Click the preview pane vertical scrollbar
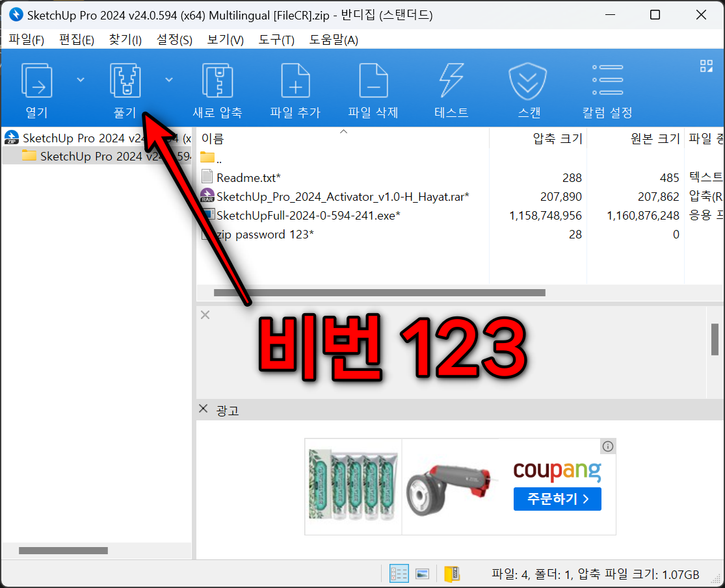 [x=715, y=340]
